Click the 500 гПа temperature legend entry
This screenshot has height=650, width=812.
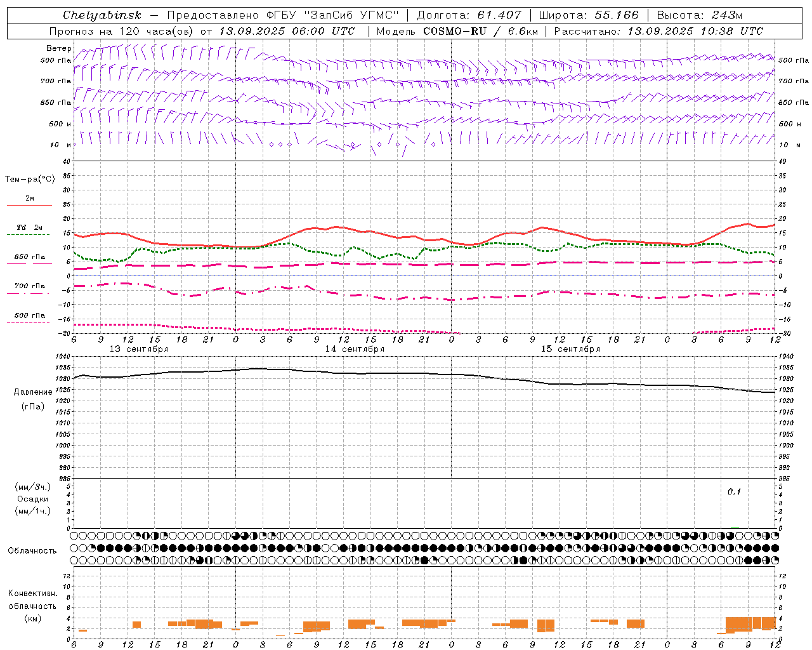coord(30,315)
